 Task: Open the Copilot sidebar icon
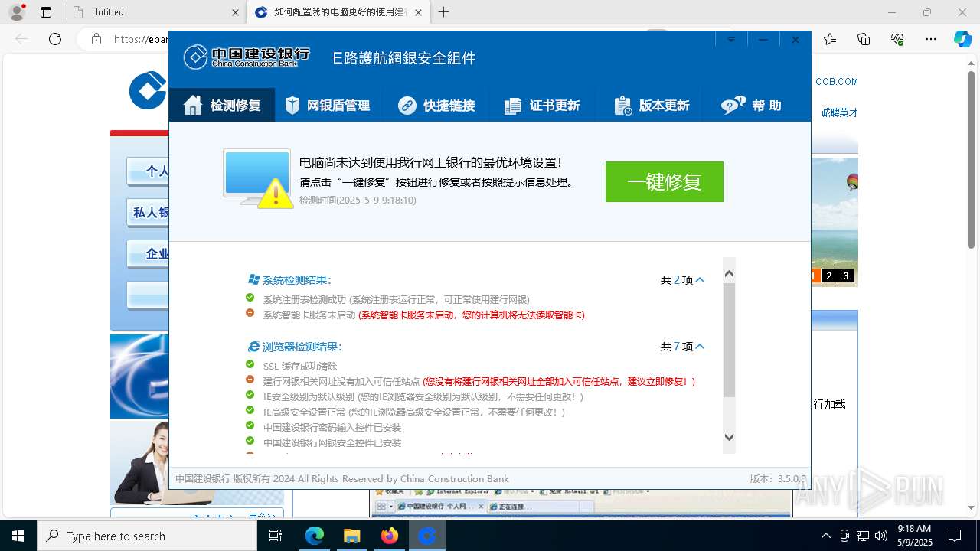[x=962, y=39]
